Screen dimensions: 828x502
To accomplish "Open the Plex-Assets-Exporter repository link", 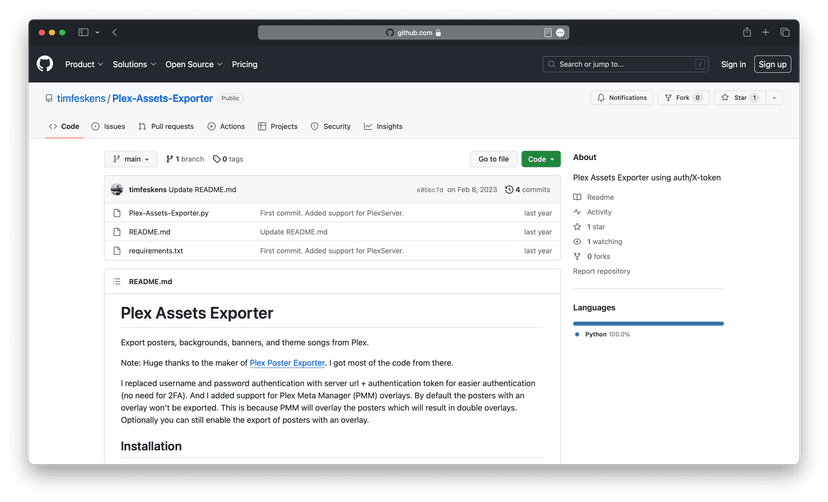I will [x=163, y=98].
